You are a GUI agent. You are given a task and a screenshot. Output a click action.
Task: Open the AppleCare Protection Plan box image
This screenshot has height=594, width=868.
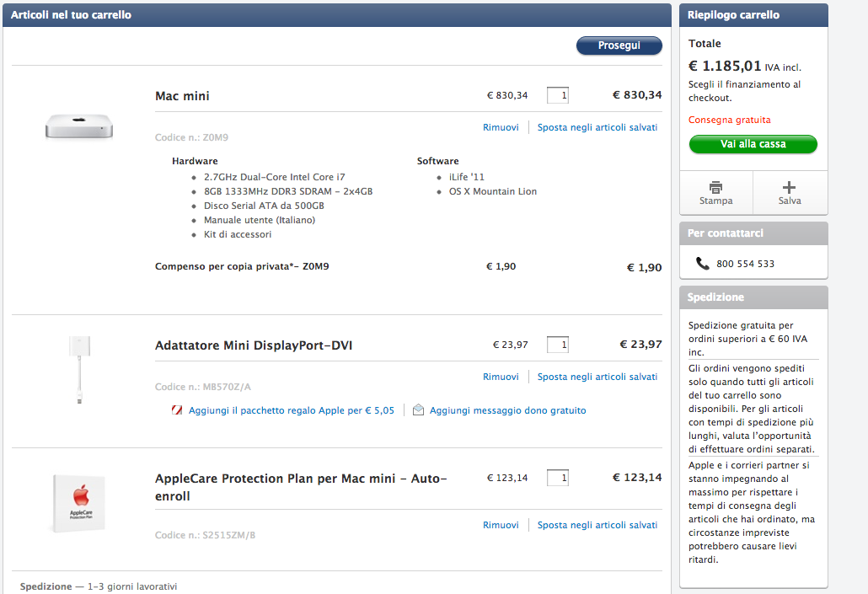(x=78, y=503)
